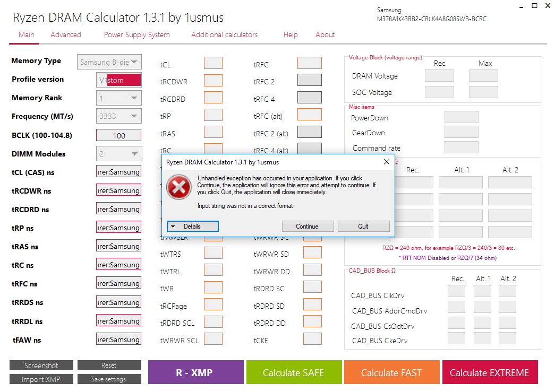The width and height of the screenshot is (555, 392).
Task: Open the DIMM Modules dropdown
Action: pos(119,153)
